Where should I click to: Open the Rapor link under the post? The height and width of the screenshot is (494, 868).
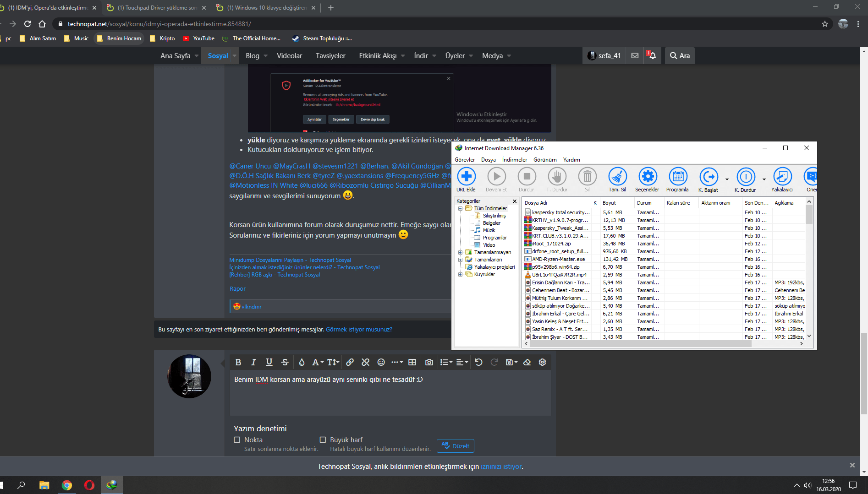pos(237,288)
